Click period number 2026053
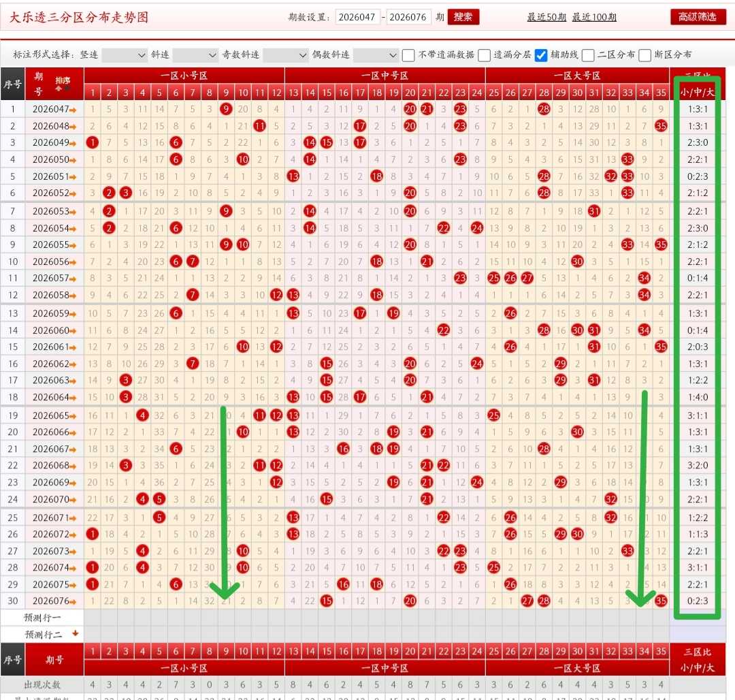Viewport: 735px width, 700px height. tap(50, 212)
